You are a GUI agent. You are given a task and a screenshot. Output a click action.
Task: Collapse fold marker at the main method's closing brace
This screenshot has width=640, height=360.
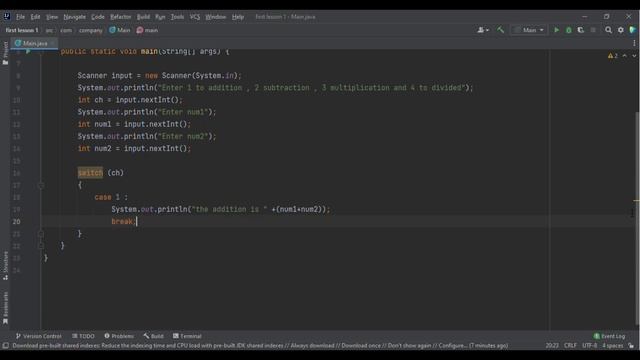[x=41, y=246]
